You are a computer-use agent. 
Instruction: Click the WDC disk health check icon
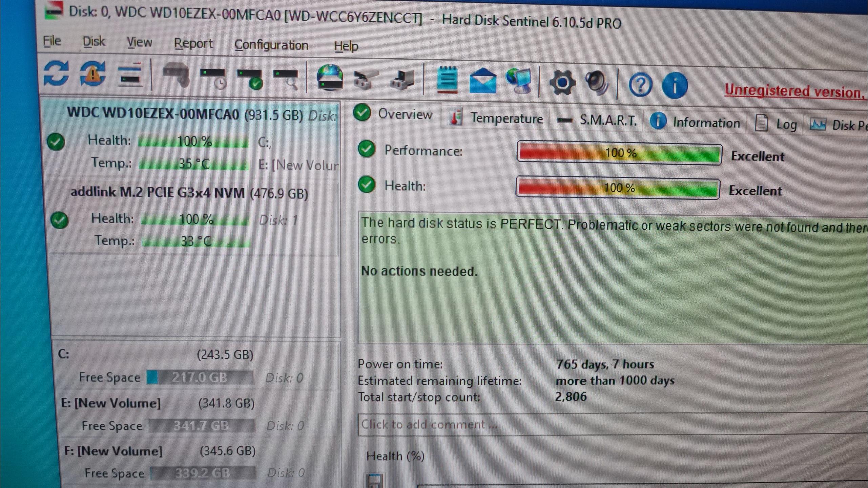point(56,142)
